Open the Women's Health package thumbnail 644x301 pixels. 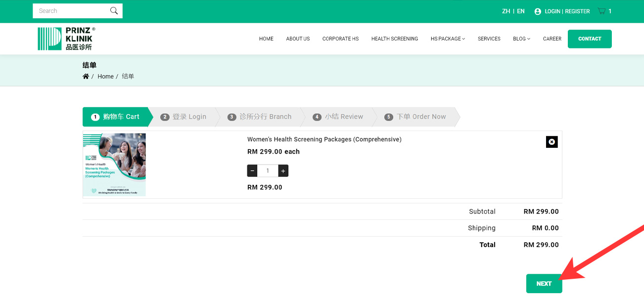tap(114, 165)
